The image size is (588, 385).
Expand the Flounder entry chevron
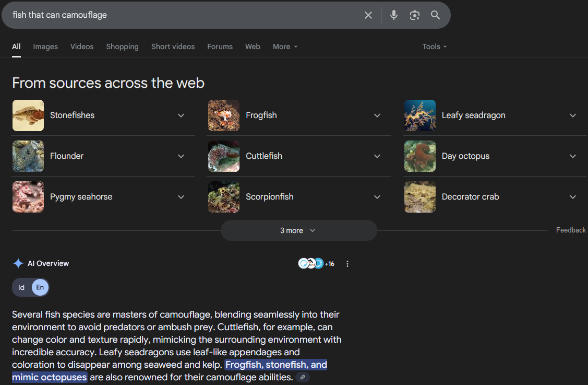(181, 156)
